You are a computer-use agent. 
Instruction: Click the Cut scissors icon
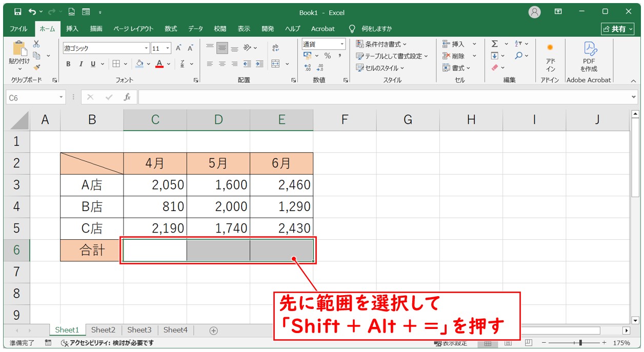(x=36, y=44)
